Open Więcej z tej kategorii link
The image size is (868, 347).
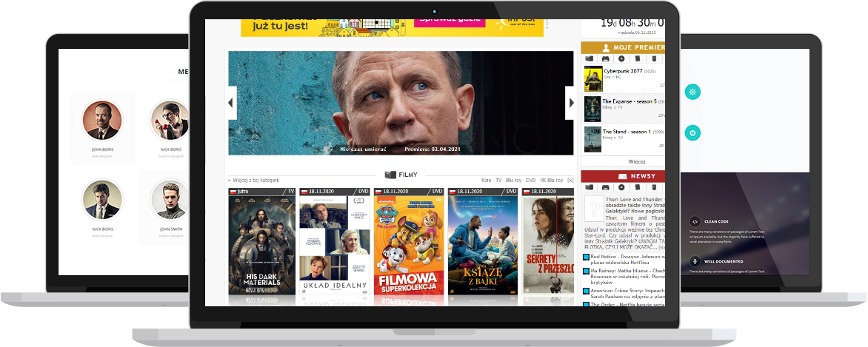click(x=256, y=181)
